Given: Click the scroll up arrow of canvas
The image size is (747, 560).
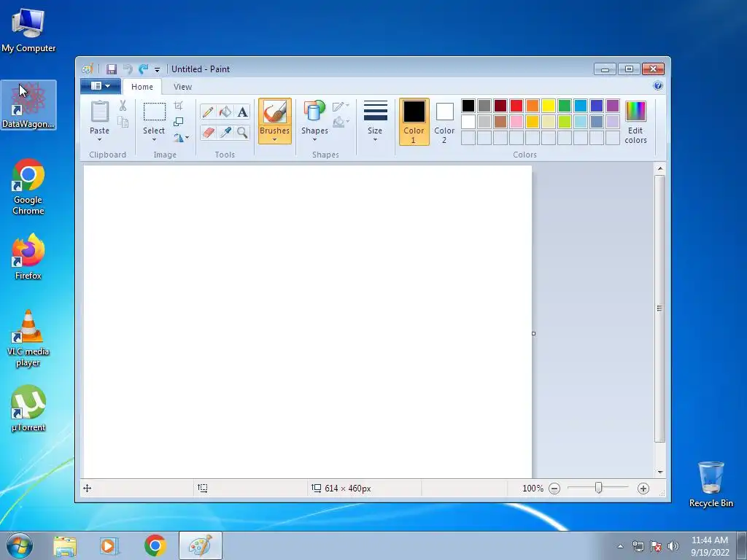Looking at the screenshot, I should coord(659,168).
